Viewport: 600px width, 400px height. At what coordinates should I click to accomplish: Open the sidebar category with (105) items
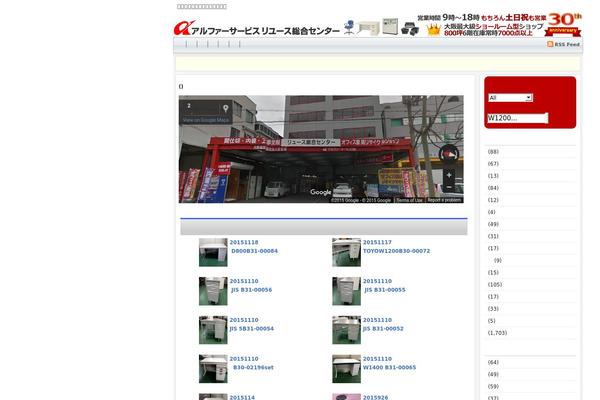[495, 284]
